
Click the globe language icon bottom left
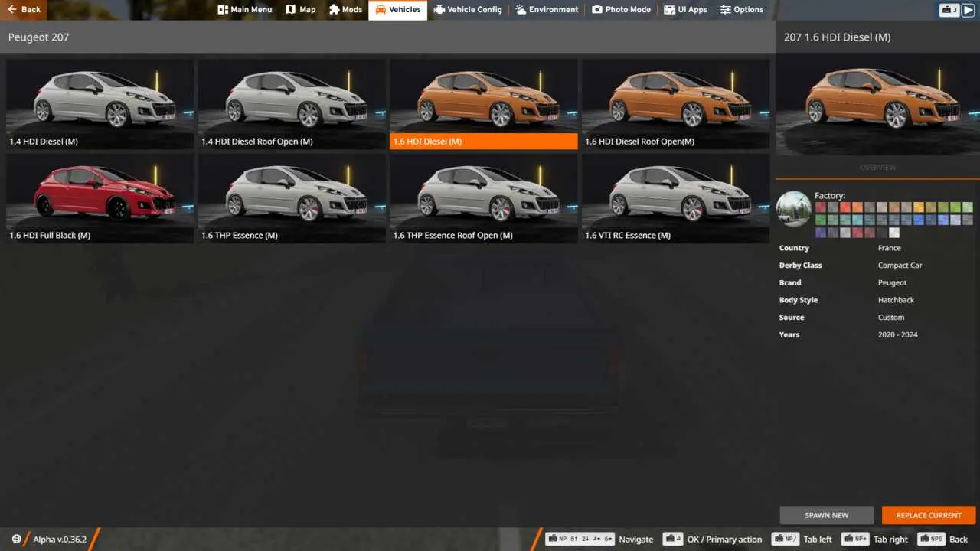pos(17,539)
